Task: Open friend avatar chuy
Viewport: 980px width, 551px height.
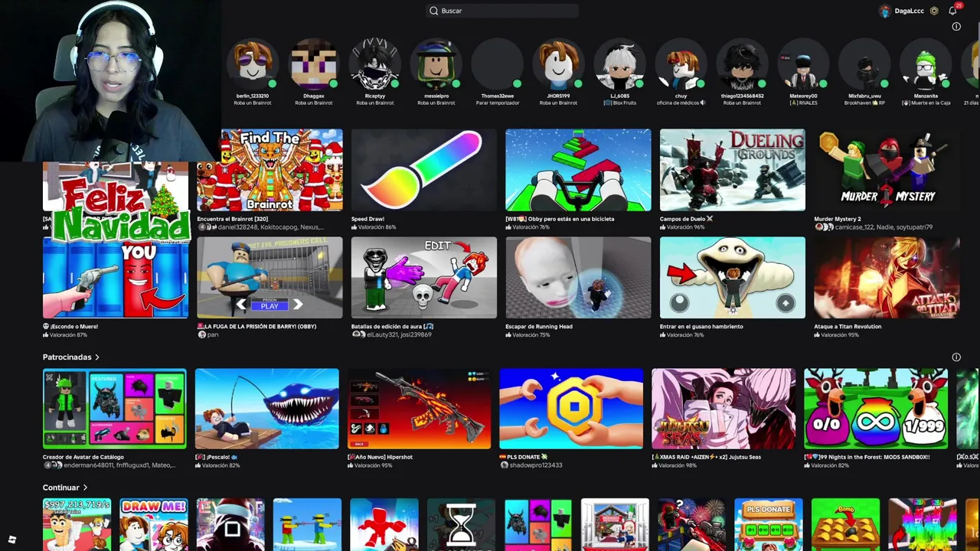Action: [681, 64]
